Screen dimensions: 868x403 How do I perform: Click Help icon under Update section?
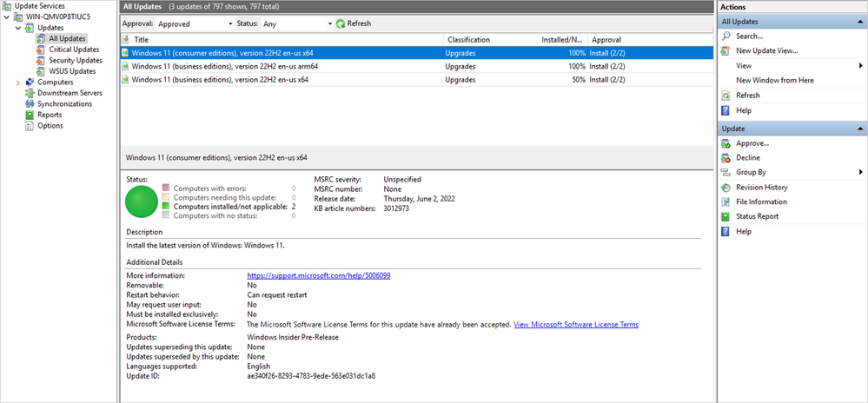pos(726,231)
